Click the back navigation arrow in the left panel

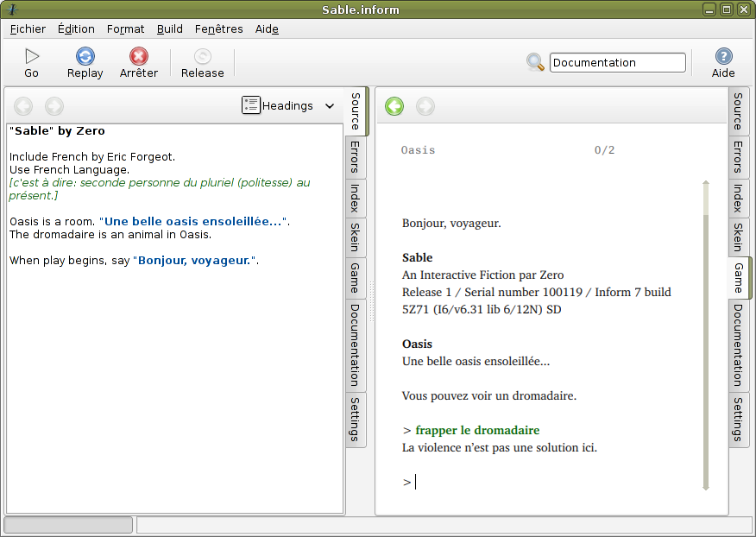pos(23,106)
